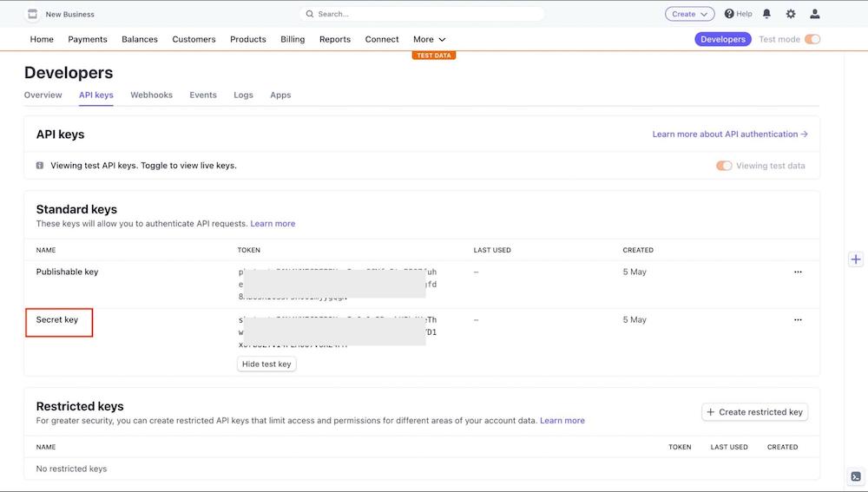868x492 pixels.
Task: Expand the Create dropdown button
Action: (x=689, y=14)
